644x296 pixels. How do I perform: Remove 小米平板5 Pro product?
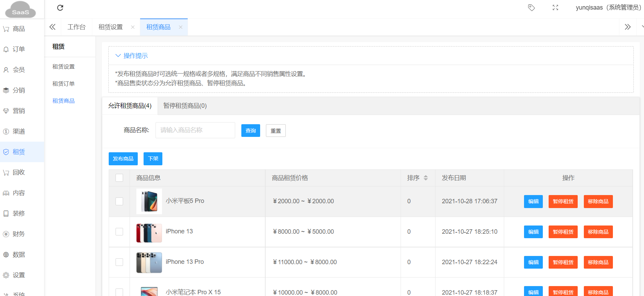[x=598, y=202]
